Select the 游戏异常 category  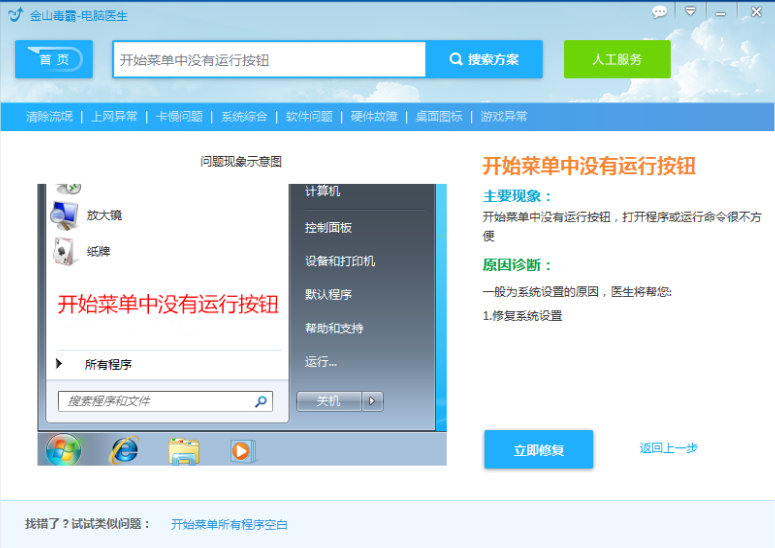pos(504,117)
